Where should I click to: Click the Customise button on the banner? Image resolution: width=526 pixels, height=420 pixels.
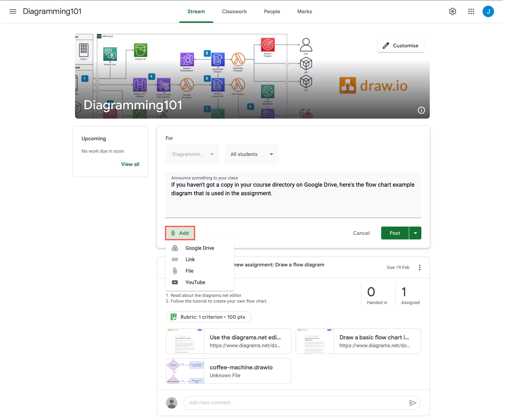pos(400,45)
